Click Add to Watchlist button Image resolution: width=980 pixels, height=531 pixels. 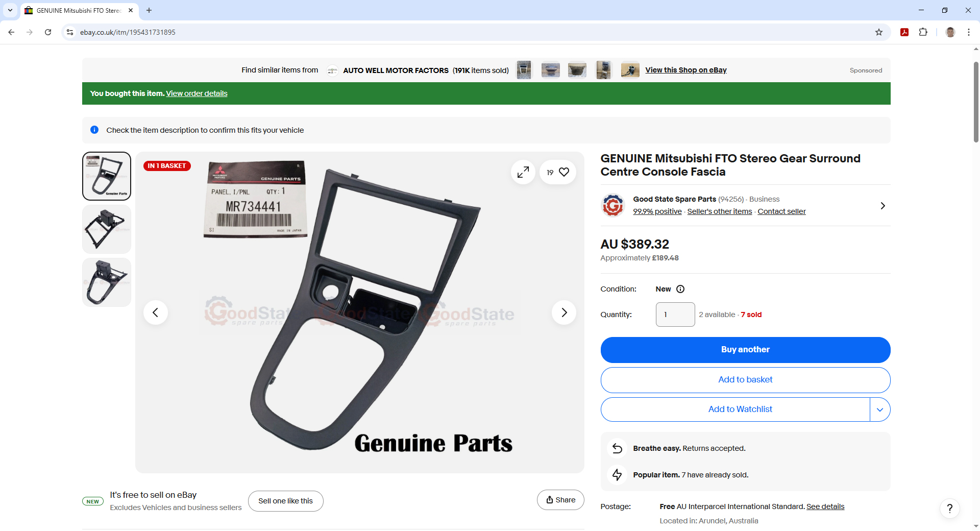tap(735, 409)
